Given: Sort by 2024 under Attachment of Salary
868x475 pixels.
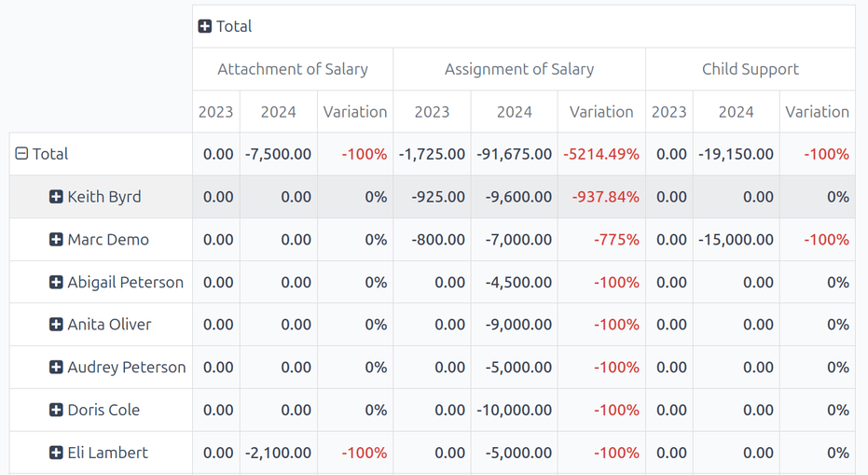Looking at the screenshot, I should click(x=278, y=112).
